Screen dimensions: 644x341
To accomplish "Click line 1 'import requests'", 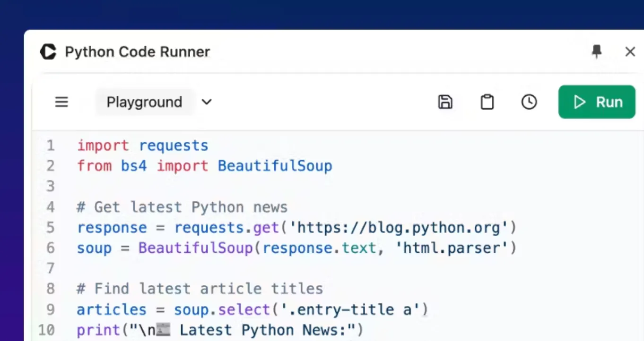I will click(142, 145).
